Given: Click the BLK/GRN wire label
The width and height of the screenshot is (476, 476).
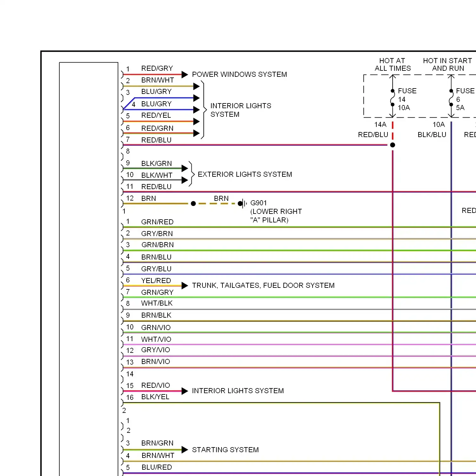Looking at the screenshot, I should tap(156, 164).
